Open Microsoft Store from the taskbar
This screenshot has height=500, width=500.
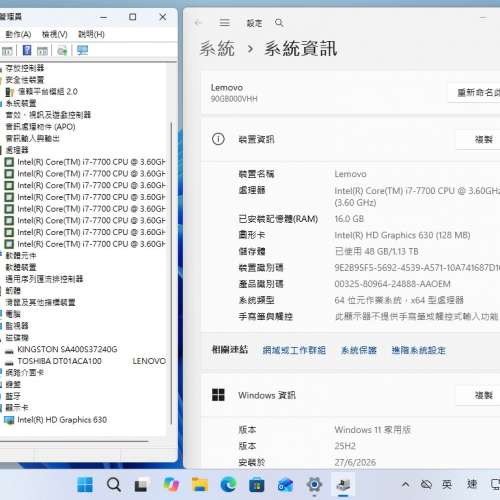pyautogui.click(x=257, y=485)
